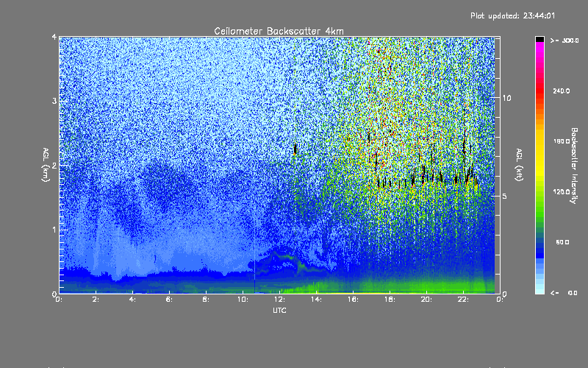
Task: Click the left 'AGL (km)' axis label
Action: click(x=46, y=165)
